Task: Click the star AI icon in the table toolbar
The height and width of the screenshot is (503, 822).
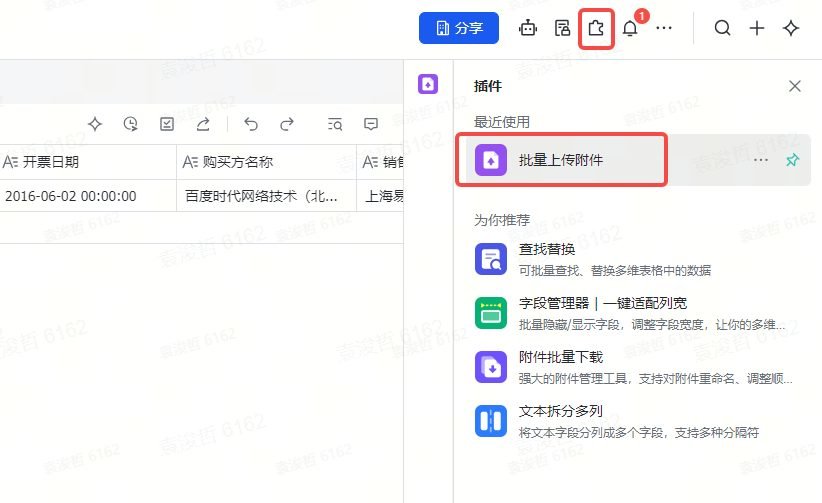Action: point(95,124)
